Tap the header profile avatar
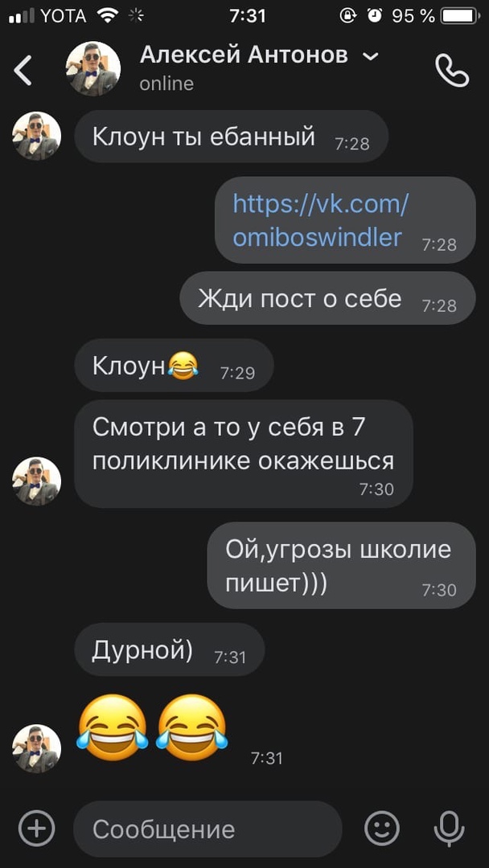The width and height of the screenshot is (489, 868). [93, 68]
